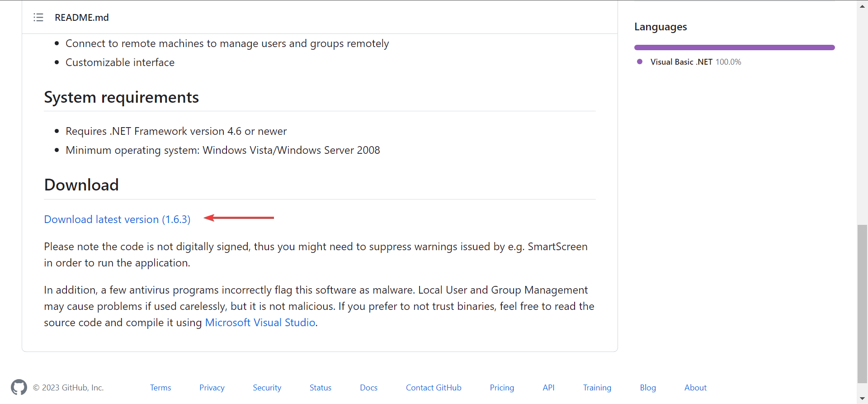This screenshot has width=868, height=404.
Task: Check GitHub Status page
Action: 320,387
